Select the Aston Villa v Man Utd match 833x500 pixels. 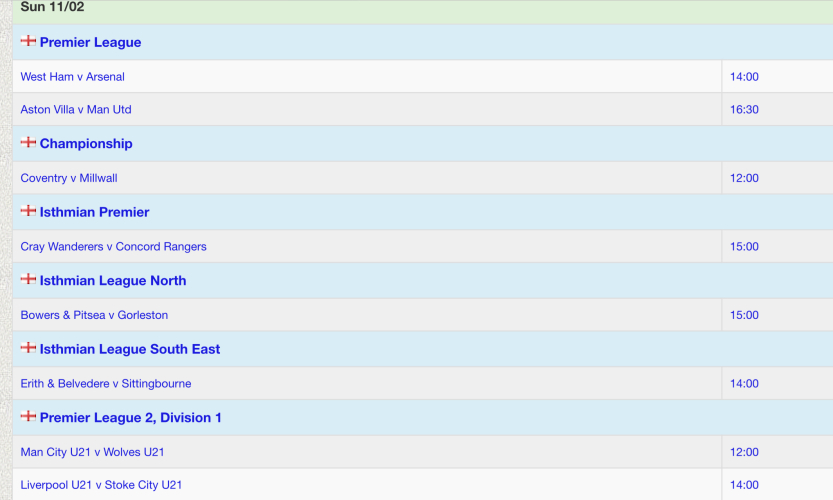pos(76,110)
